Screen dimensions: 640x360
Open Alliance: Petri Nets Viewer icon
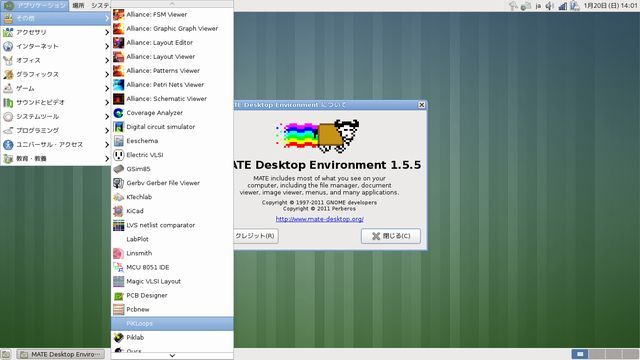click(118, 85)
